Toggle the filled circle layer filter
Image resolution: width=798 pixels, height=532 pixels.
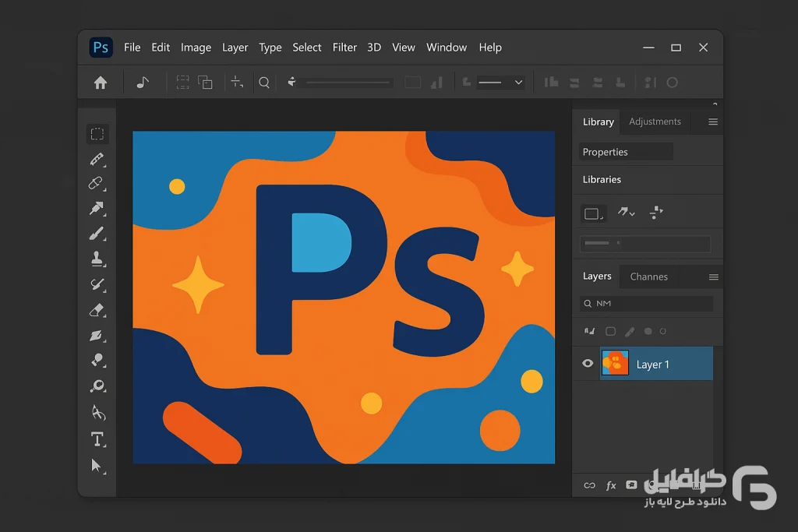point(648,331)
